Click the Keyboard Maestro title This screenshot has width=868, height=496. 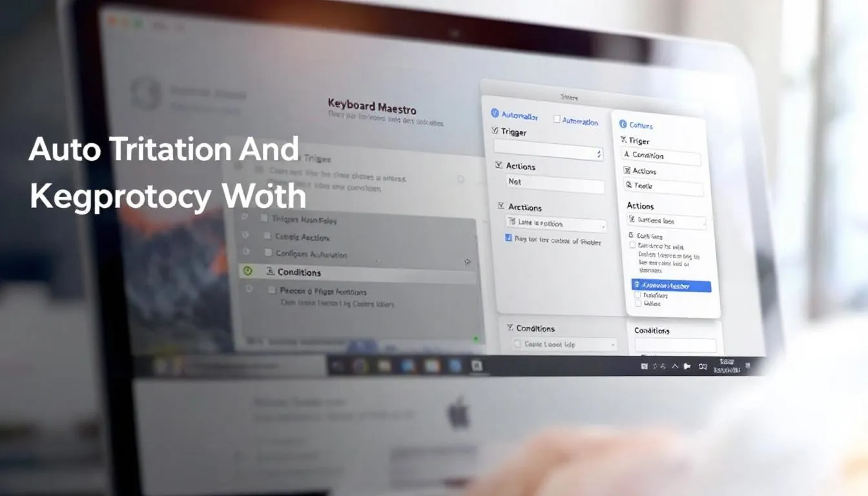coord(371,105)
